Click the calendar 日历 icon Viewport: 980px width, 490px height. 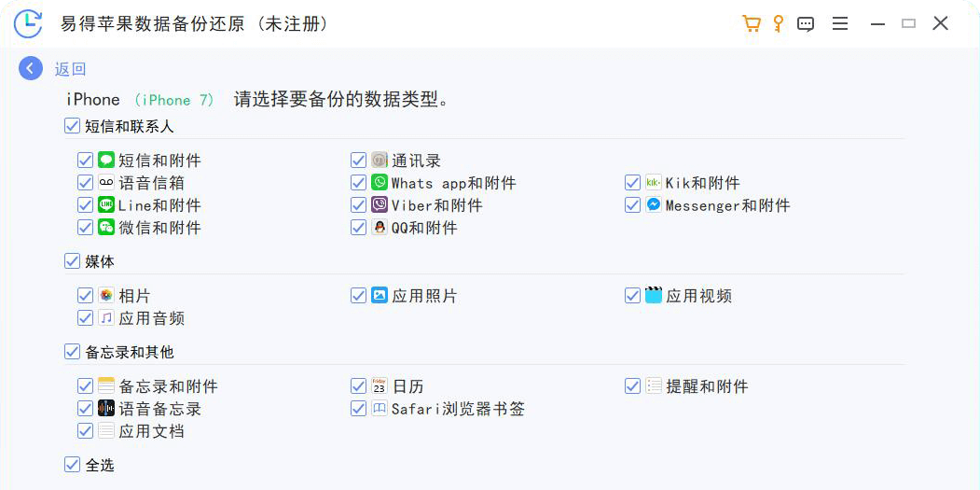pos(380,385)
